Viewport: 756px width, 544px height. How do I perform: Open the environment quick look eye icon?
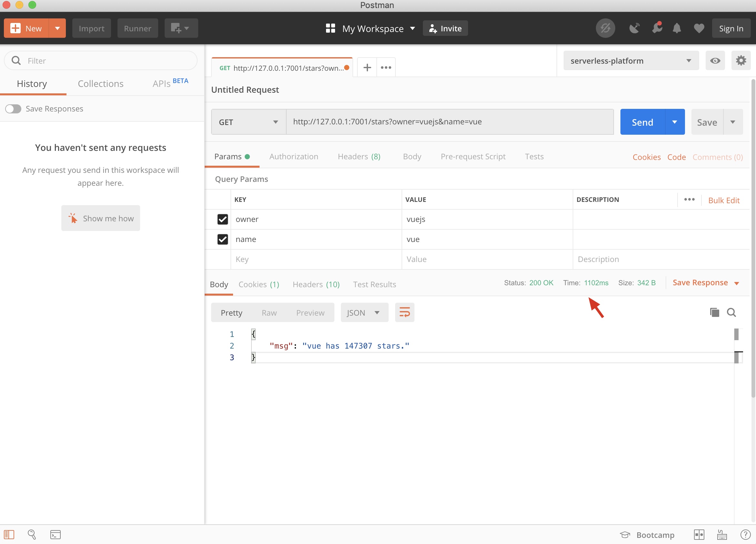coord(715,61)
